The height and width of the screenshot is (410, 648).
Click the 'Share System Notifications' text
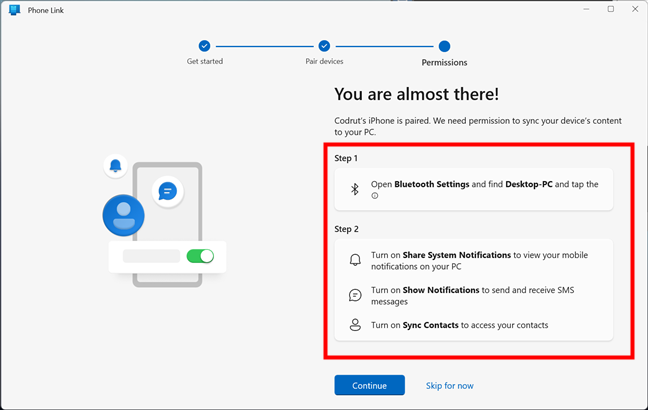coord(457,255)
